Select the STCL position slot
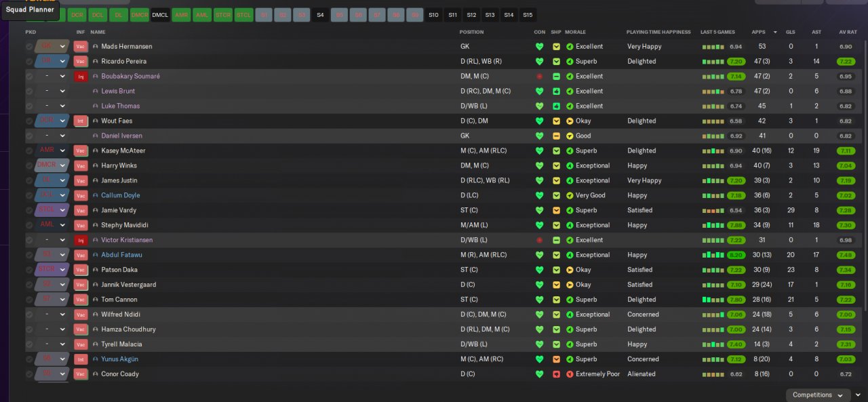868x402 pixels. pos(243,15)
